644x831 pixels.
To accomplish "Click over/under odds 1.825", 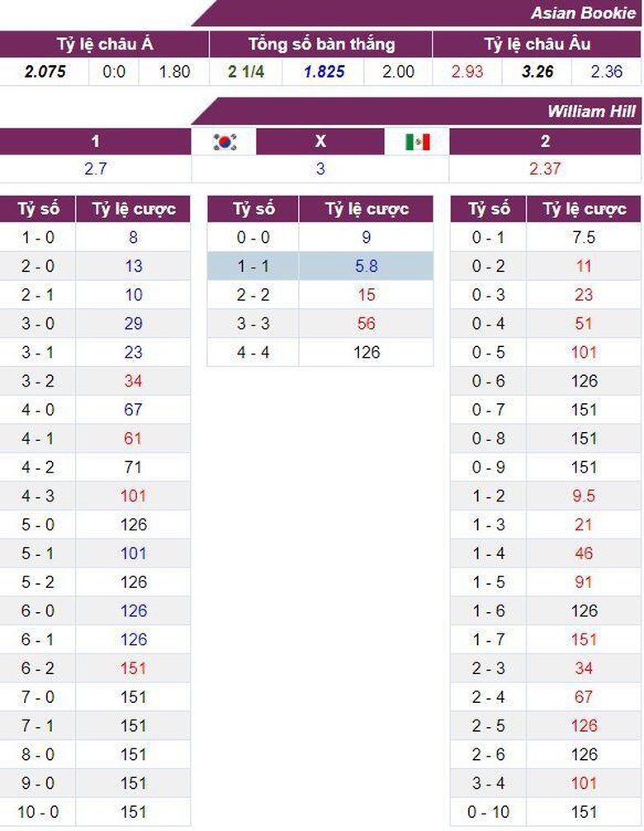I will (x=324, y=72).
